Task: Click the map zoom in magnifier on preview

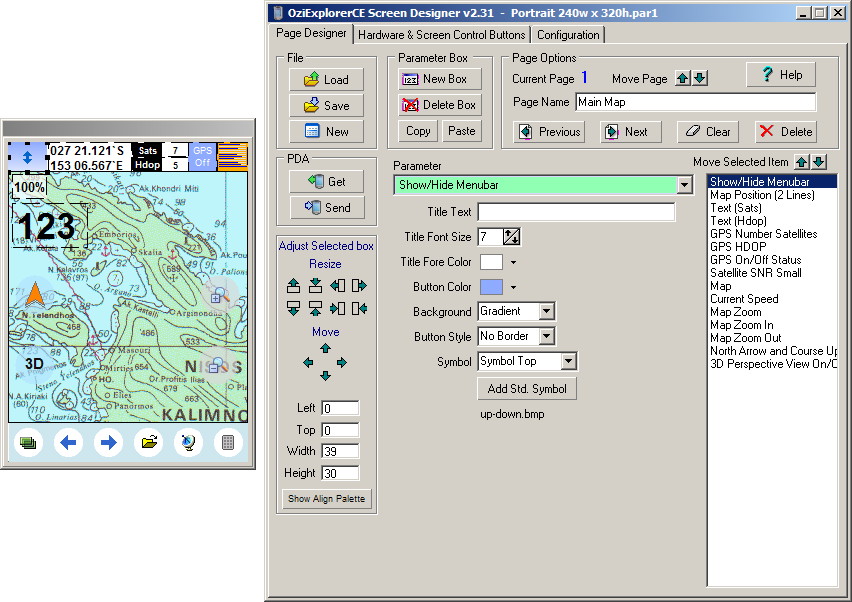Action: pyautogui.click(x=220, y=295)
